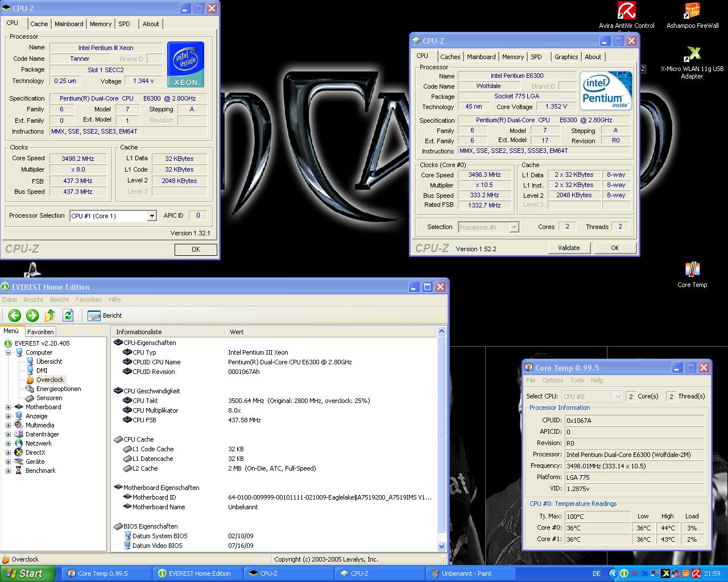The width and height of the screenshot is (728, 582).
Task: Select Sensoren in the EVEREST tree
Action: pos(49,398)
